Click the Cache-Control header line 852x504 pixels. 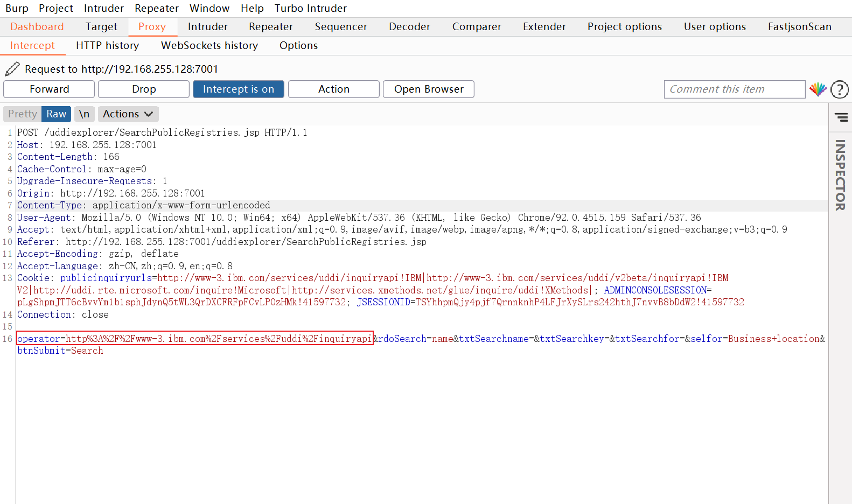82,169
